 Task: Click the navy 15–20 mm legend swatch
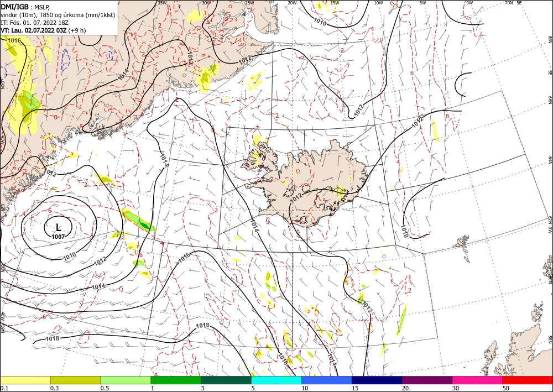pos(377,380)
